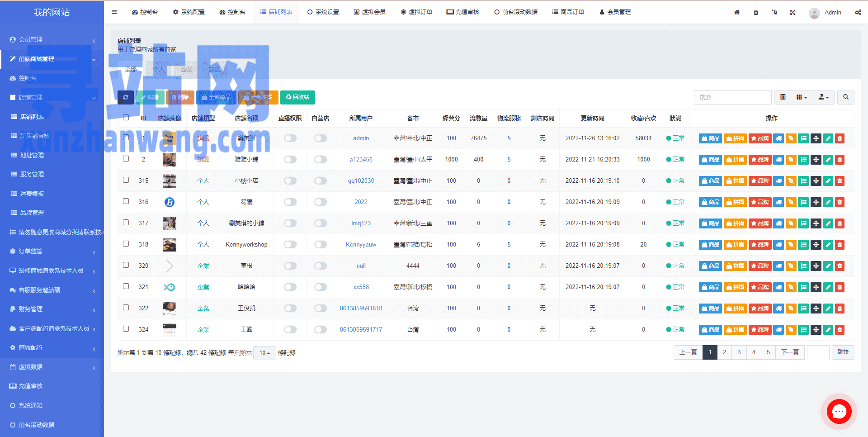This screenshot has width=868, height=437.
Task: Click the dark move arrows icon for 哈哈哈
Action: pyautogui.click(x=816, y=287)
